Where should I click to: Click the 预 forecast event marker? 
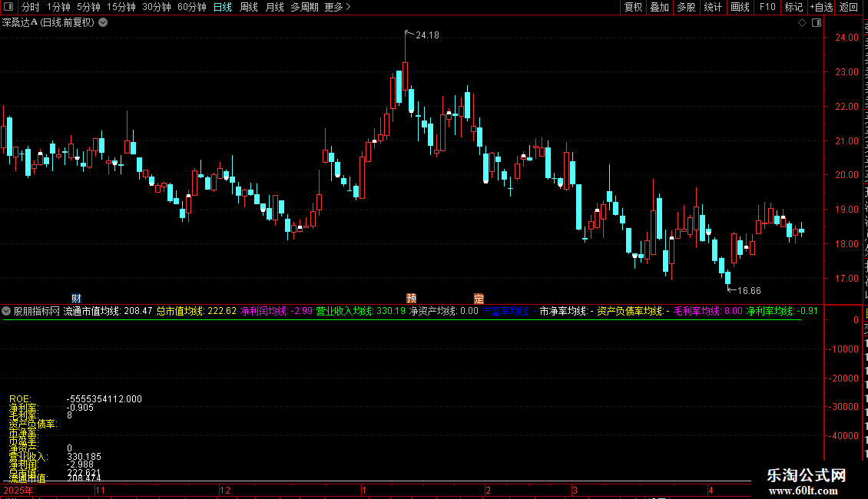coord(411,298)
